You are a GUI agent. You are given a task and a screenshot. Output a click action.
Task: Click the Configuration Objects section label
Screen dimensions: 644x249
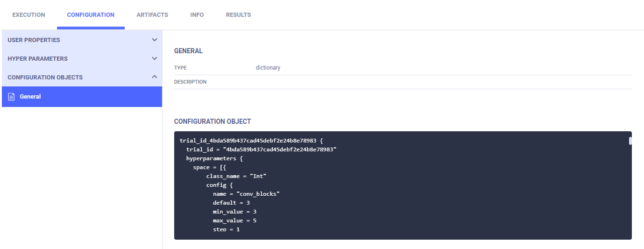tap(45, 78)
